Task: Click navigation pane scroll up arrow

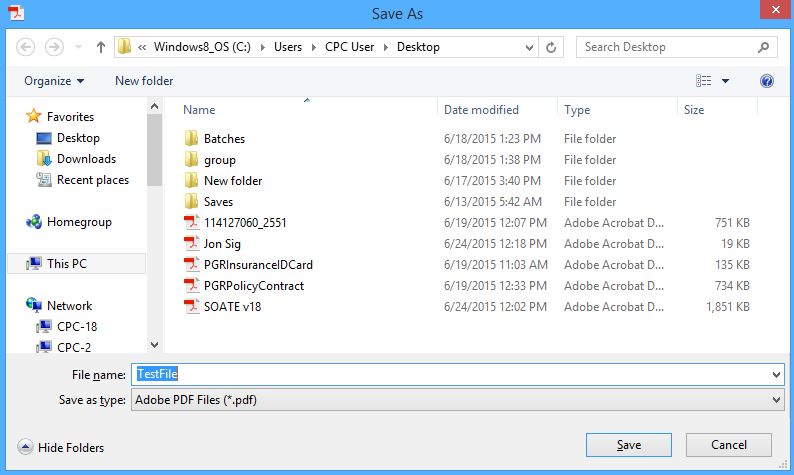Action: (154, 106)
